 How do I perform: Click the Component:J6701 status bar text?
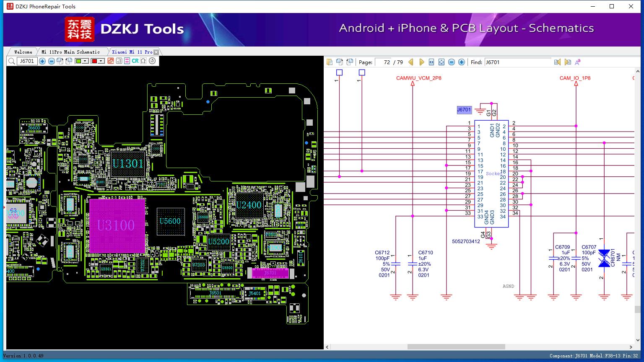pyautogui.click(x=569, y=356)
